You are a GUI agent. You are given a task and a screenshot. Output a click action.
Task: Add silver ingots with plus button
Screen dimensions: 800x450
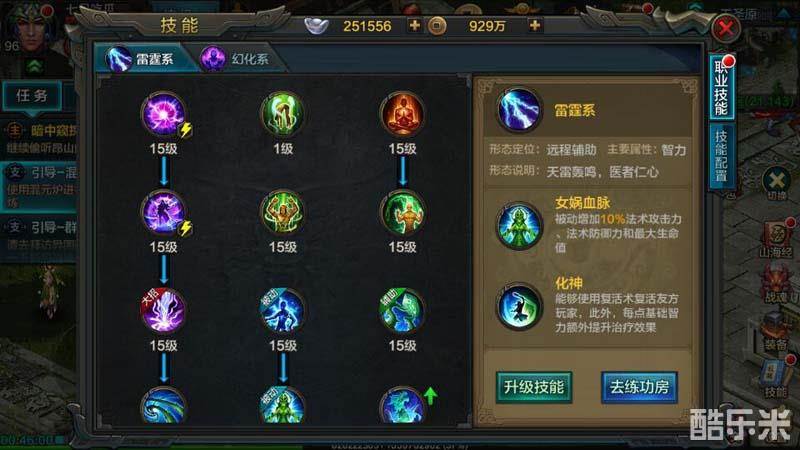(414, 26)
